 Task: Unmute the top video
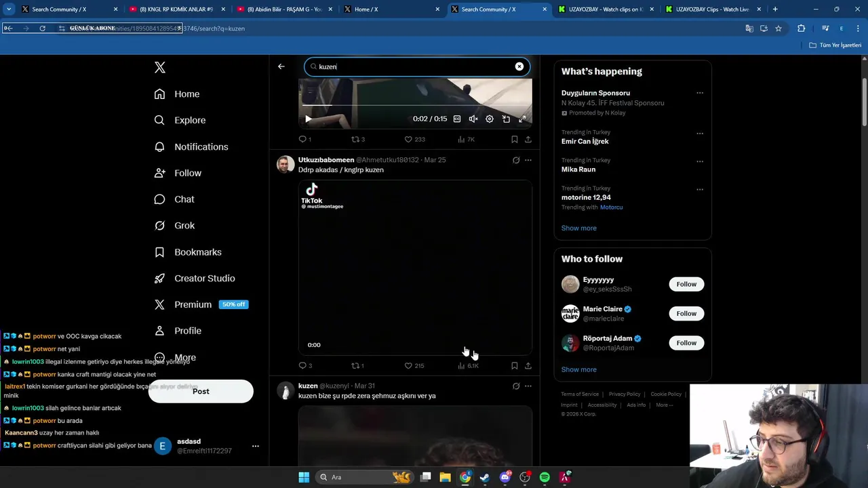(473, 119)
